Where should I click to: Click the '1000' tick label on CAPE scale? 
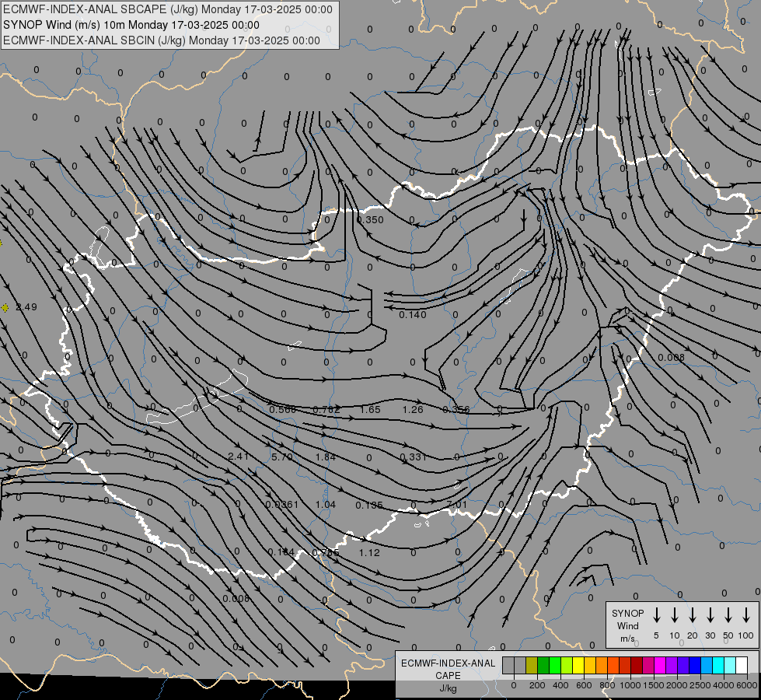tap(630, 685)
